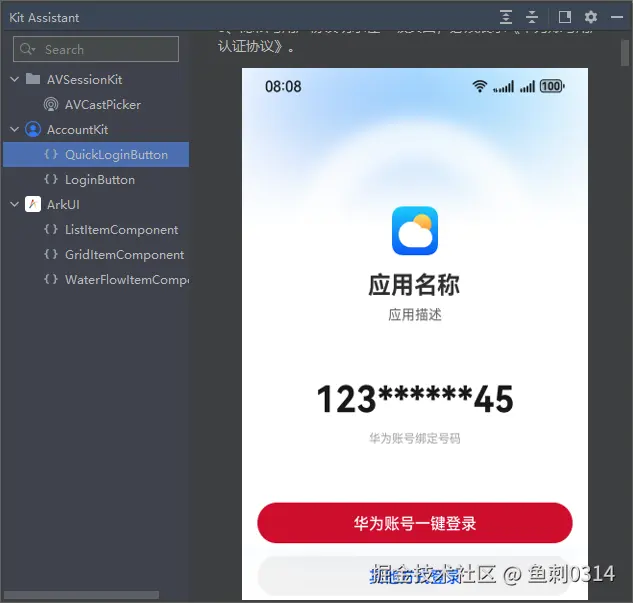
Task: Toggle the panel view mode icon
Action: point(564,17)
